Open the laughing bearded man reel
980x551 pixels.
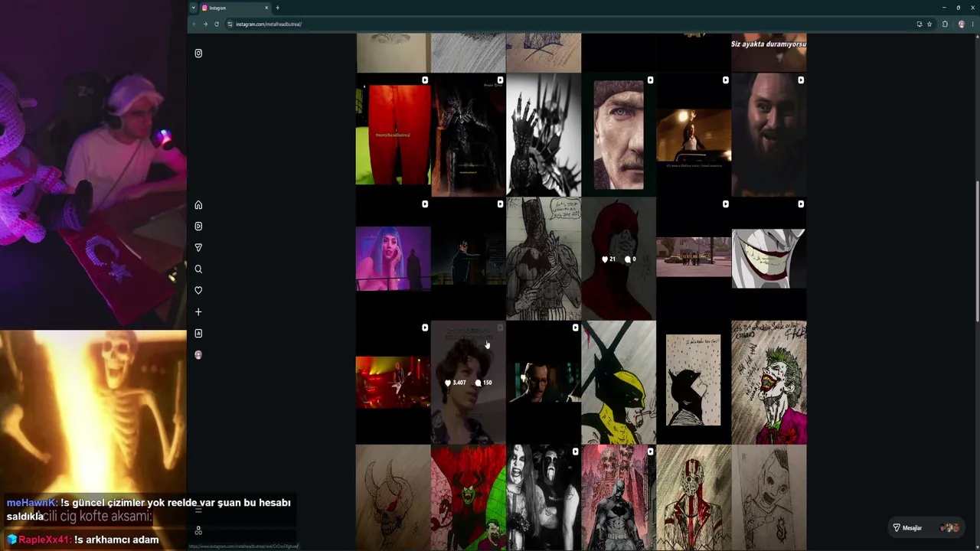point(769,135)
